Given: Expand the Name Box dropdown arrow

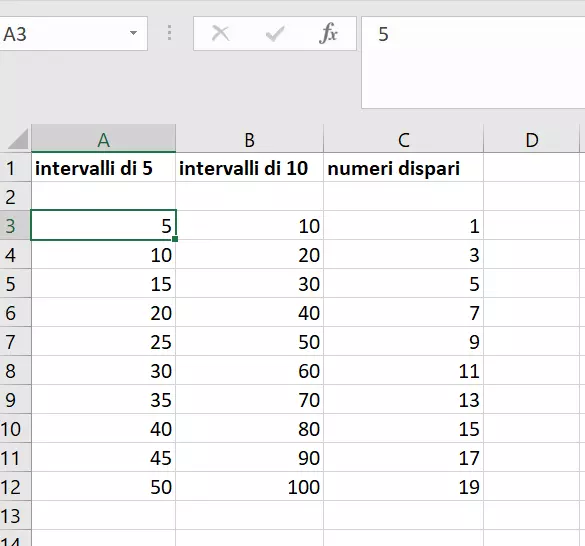Looking at the screenshot, I should pos(133,33).
